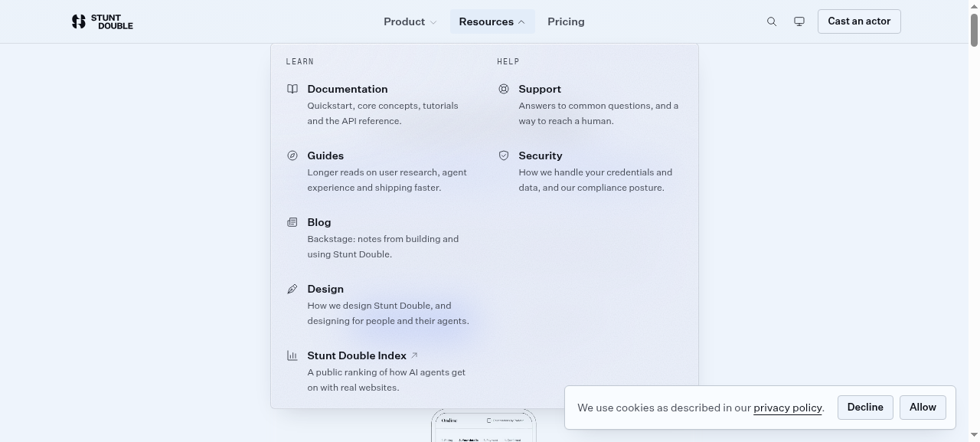This screenshot has width=980, height=442.
Task: Click the Blog newspaper icon
Action: coord(292,222)
